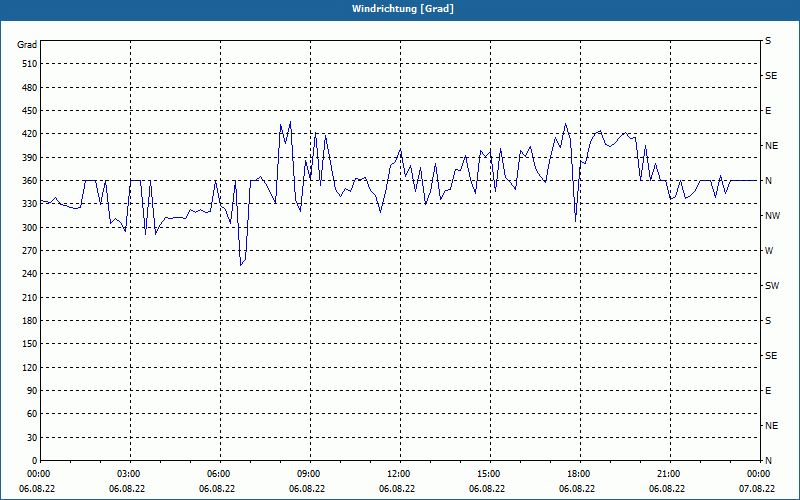Click the 06.08.22 date under 12:00
Viewport: 800px width, 500px height.
(x=397, y=488)
